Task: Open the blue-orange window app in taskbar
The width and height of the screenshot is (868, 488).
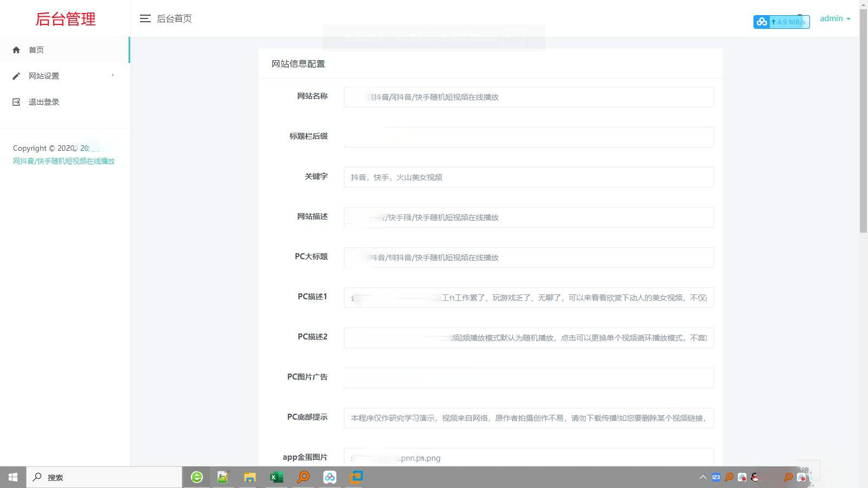Action: (x=356, y=477)
